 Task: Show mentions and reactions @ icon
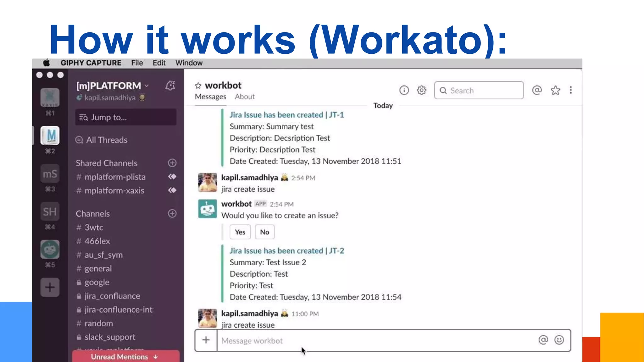[x=537, y=90]
